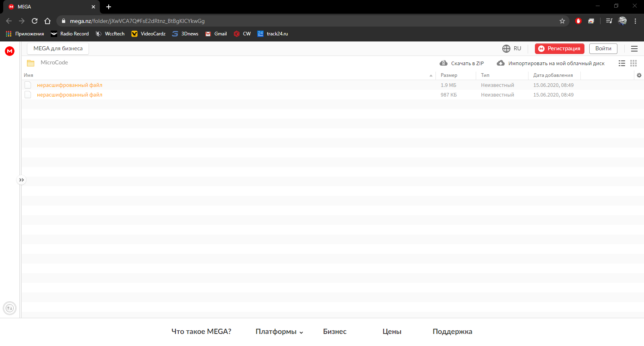This screenshot has width=644, height=346.
Task: Click the Войти login button
Action: click(x=603, y=49)
